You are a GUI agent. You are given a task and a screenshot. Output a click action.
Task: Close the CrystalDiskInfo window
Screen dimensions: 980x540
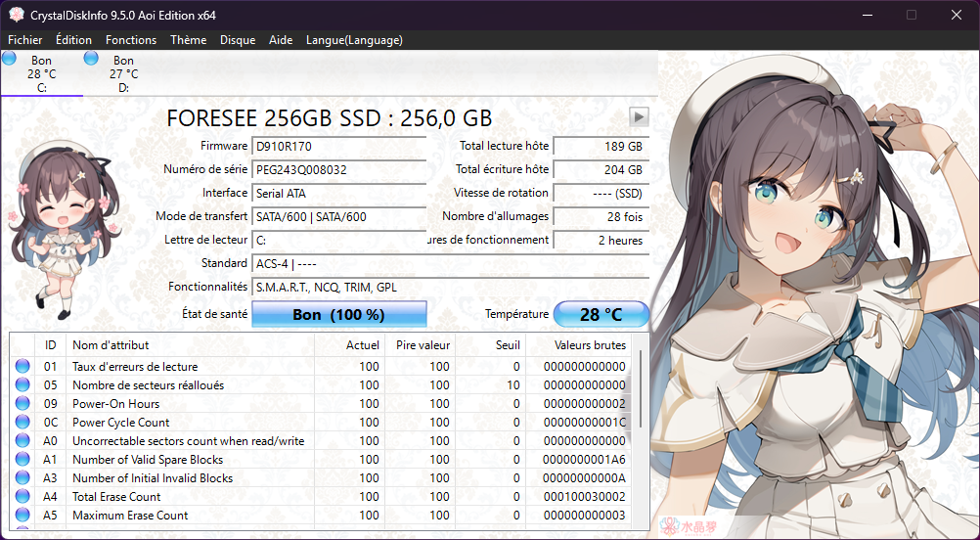[957, 15]
